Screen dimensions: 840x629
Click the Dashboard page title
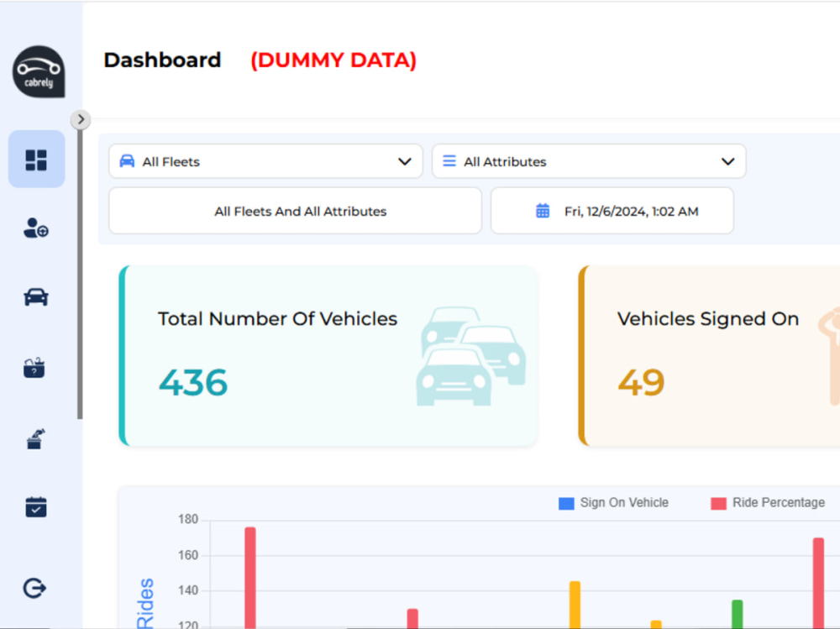(162, 60)
